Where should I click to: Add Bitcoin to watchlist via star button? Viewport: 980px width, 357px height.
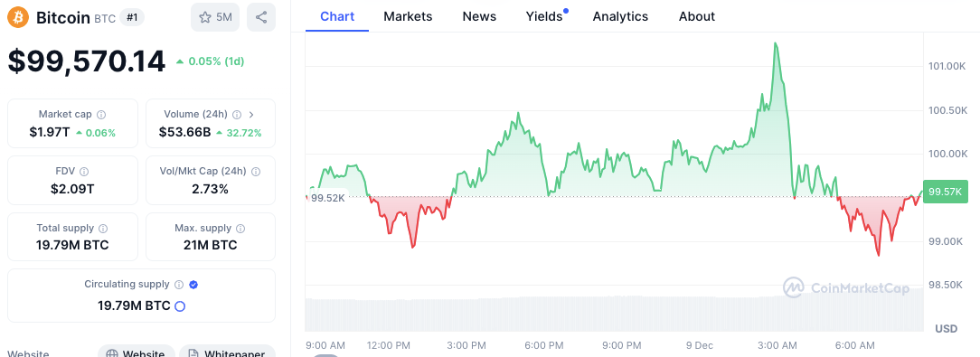pyautogui.click(x=215, y=17)
